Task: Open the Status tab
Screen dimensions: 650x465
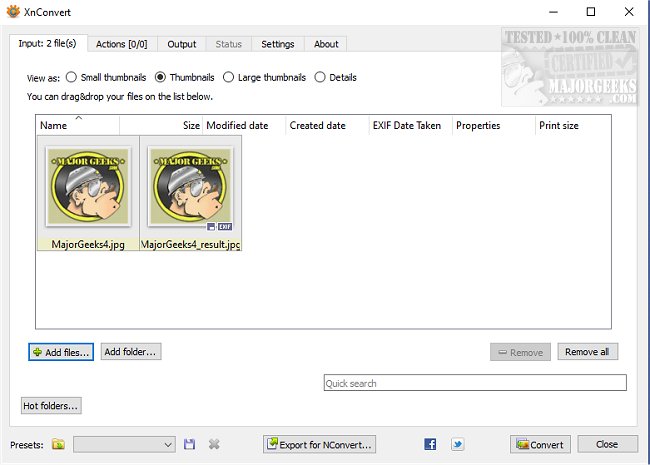Action: [x=228, y=44]
